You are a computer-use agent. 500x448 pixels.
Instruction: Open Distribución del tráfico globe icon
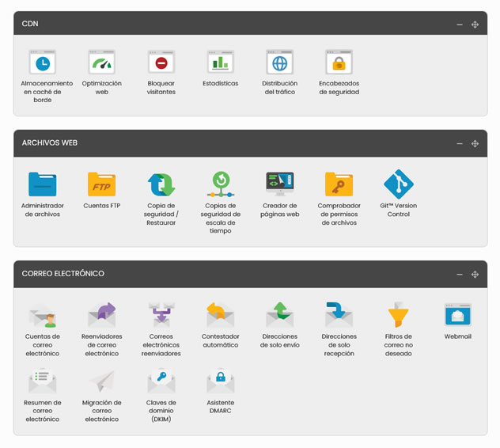[279, 62]
